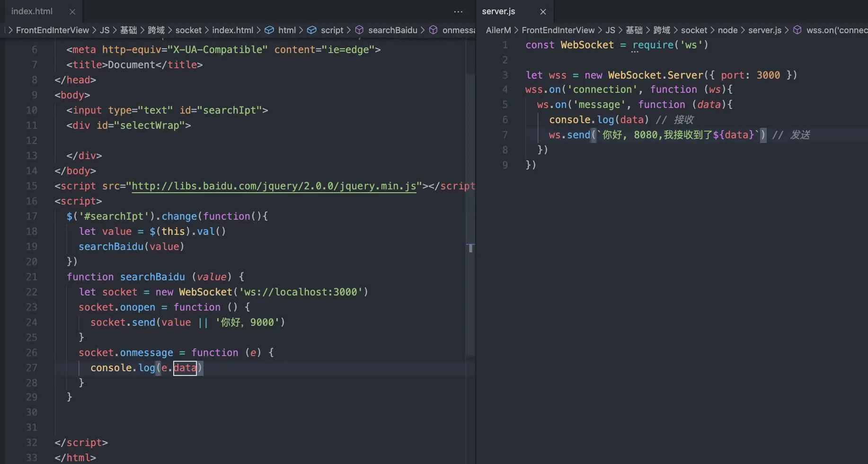The image size is (868, 464).
Task: Click the closing '</body>' tag on line 14
Action: [x=75, y=171]
